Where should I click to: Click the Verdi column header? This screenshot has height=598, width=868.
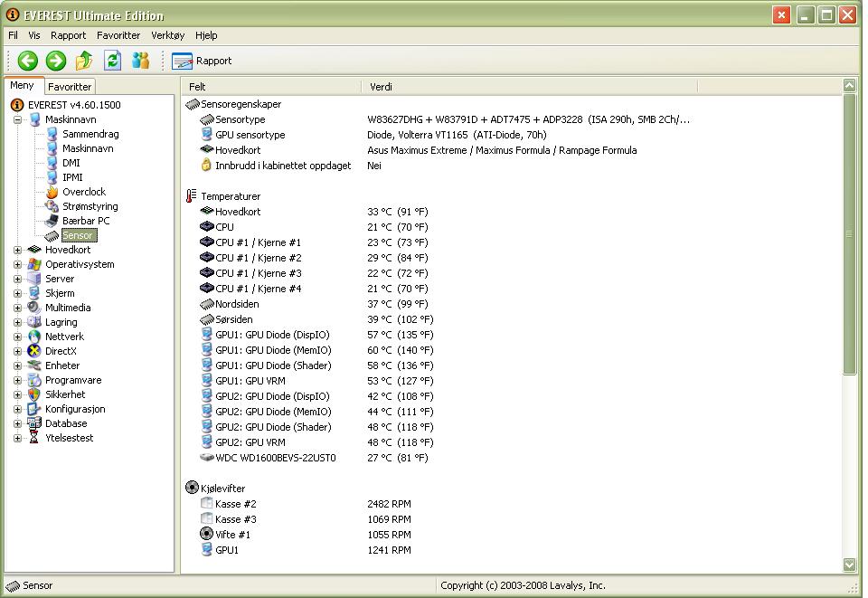530,86
